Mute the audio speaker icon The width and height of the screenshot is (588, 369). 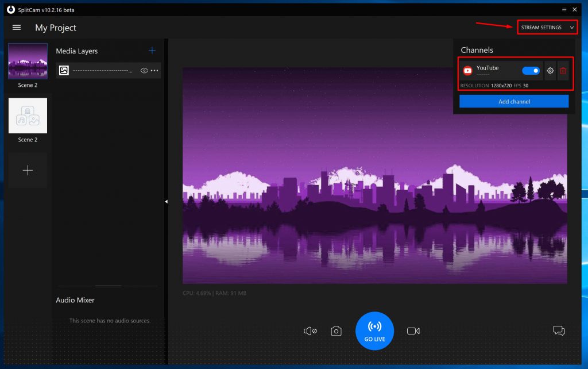[x=310, y=330]
